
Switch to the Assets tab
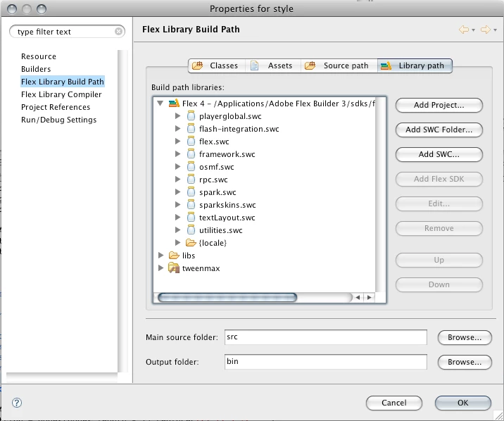tap(273, 65)
